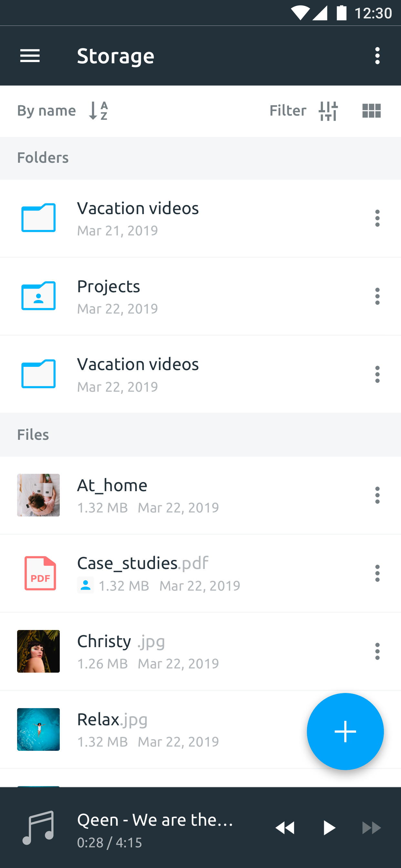Tap the blue add new floating button
401x868 pixels.
pyautogui.click(x=345, y=731)
